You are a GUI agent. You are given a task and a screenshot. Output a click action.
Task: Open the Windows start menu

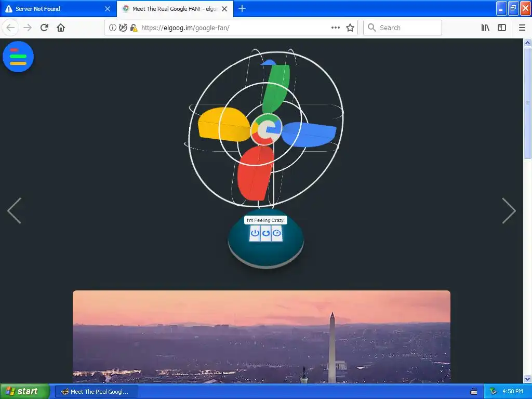[x=24, y=391]
